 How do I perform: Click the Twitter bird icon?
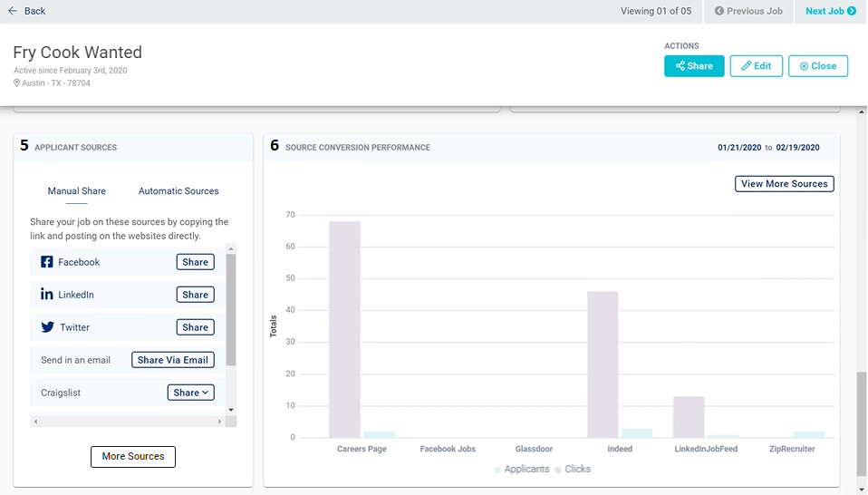point(48,327)
